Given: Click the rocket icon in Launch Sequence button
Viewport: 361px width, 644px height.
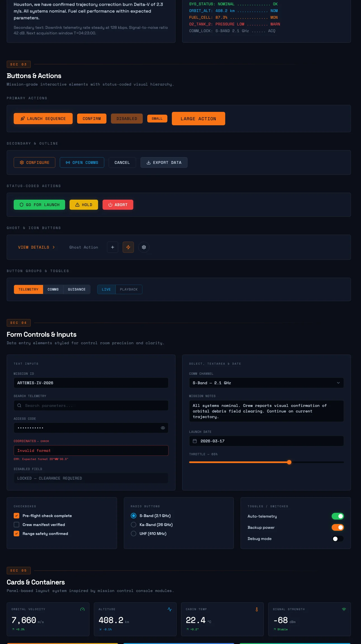Looking at the screenshot, I should (x=23, y=119).
